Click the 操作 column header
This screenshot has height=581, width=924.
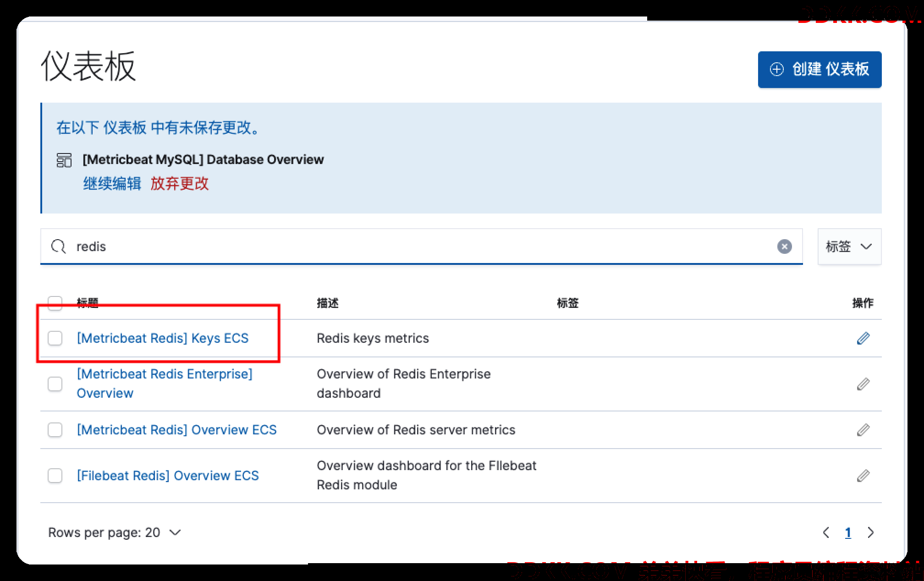click(863, 303)
